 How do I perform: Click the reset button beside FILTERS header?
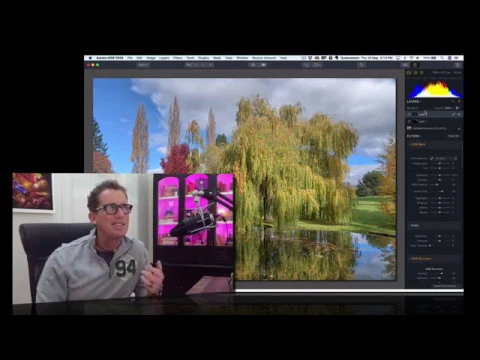click(x=454, y=136)
